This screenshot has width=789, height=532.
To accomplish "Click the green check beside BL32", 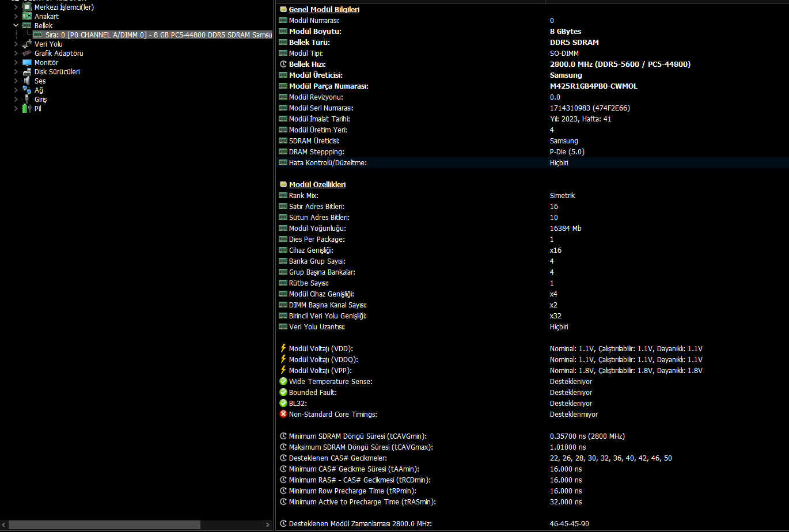I will click(x=283, y=403).
